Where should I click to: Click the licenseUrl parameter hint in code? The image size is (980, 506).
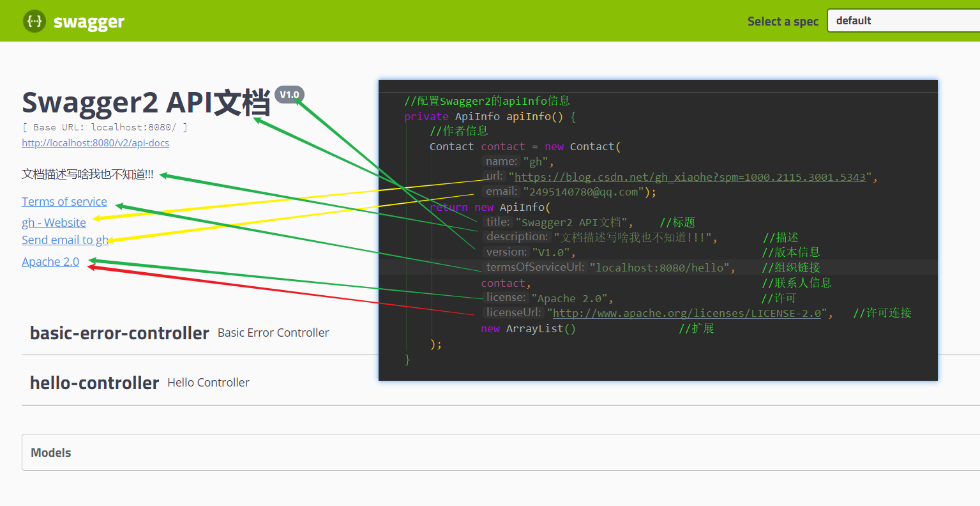point(514,312)
